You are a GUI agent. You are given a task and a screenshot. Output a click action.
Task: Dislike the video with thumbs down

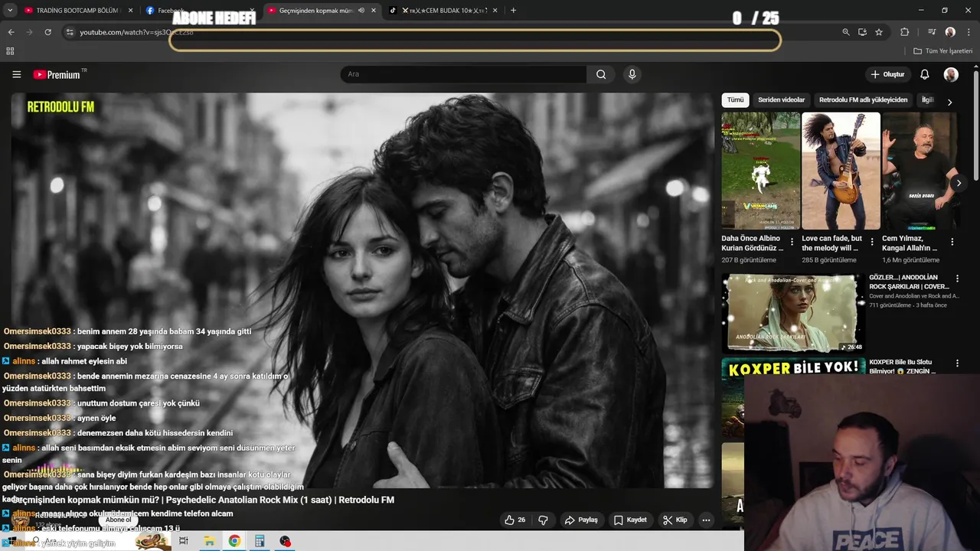[543, 520]
